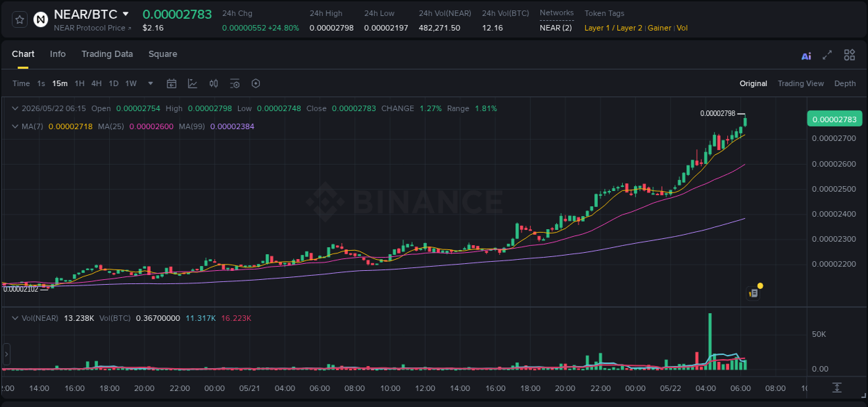Click the CHANGE 1.27% value

[x=431, y=108]
